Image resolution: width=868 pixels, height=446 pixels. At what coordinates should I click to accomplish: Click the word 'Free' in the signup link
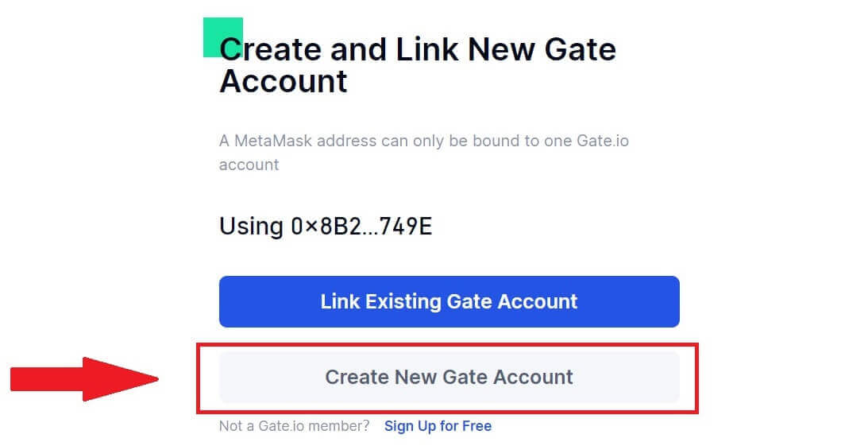tap(476, 426)
